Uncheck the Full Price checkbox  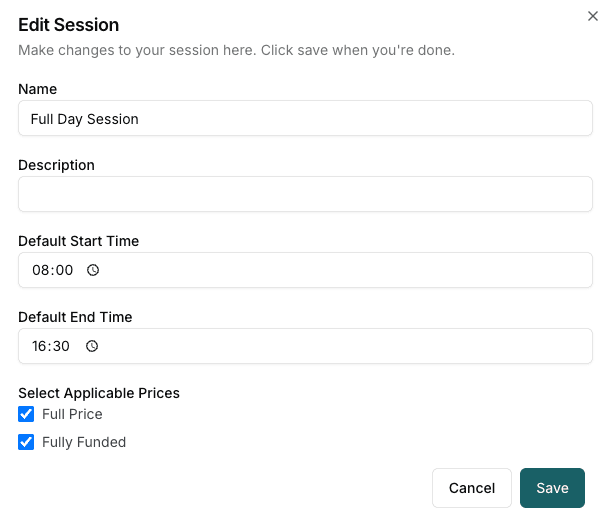(26, 414)
